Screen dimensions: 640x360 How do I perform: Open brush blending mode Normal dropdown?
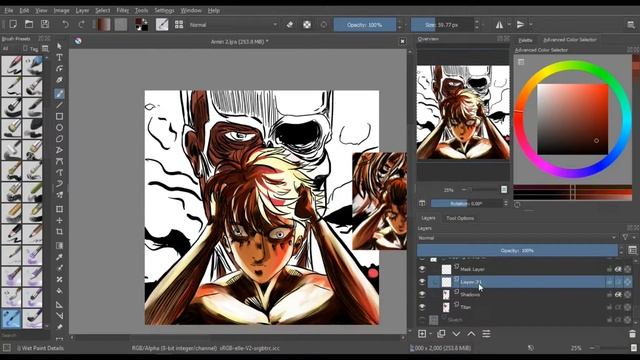(x=233, y=25)
